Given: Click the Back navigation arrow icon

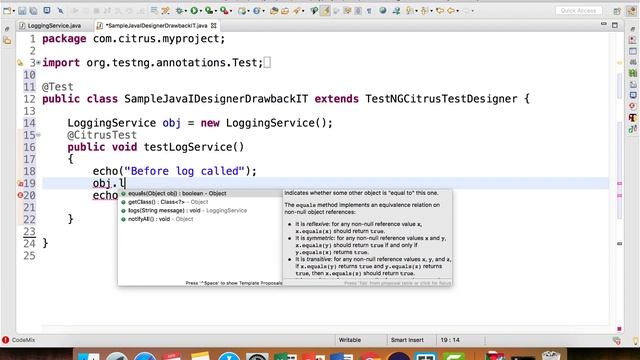Looking at the screenshot, I should [451, 11].
